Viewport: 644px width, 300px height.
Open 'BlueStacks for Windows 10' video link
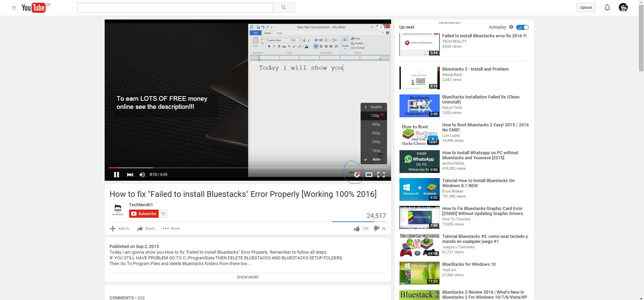click(x=469, y=264)
